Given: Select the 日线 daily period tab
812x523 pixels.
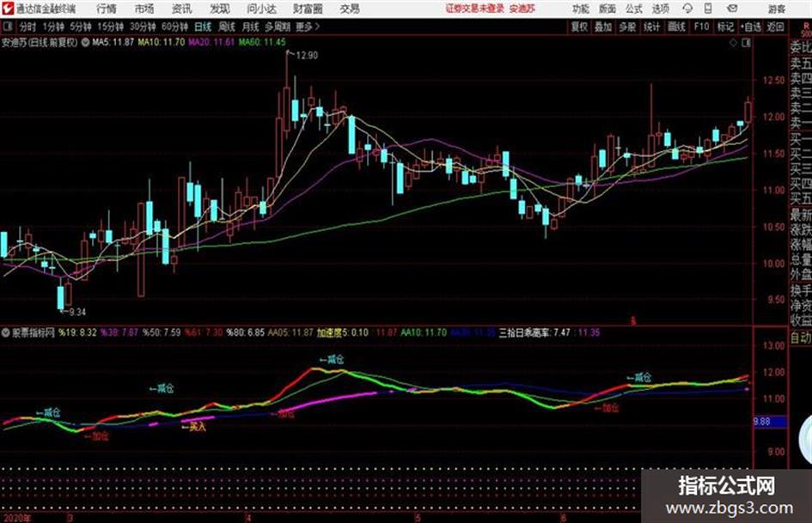Looking at the screenshot, I should coord(203,27).
